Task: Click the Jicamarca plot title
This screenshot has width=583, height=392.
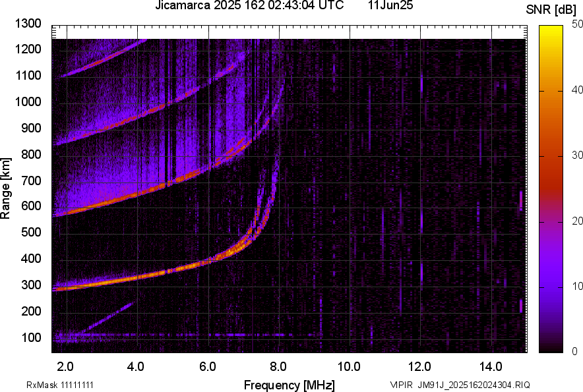Action: 249,5
